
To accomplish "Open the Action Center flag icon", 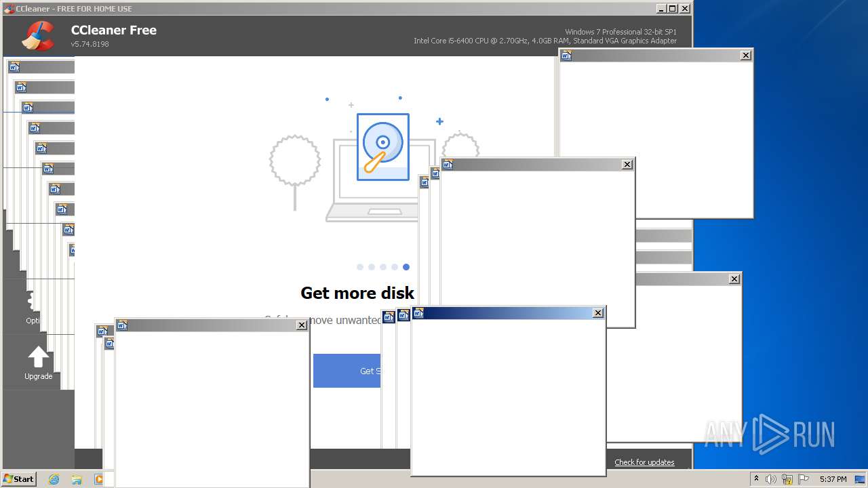I will click(804, 479).
